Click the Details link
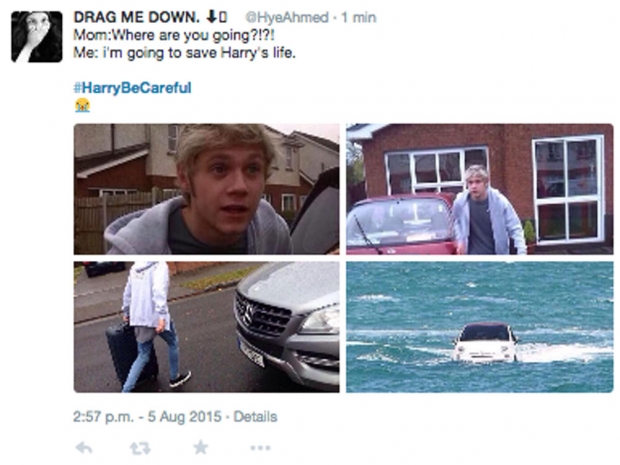Screen dimensions: 620x465 pos(255,416)
